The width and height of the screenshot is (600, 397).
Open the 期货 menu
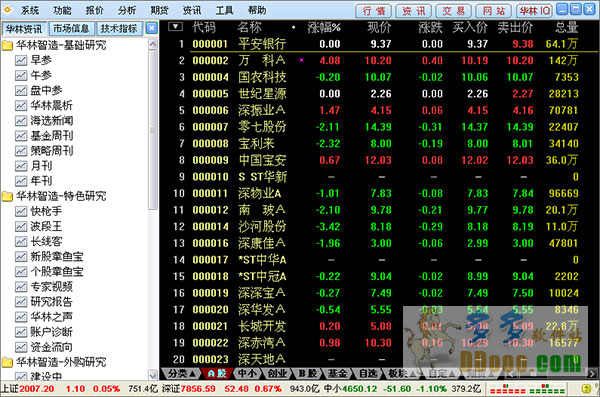pyautogui.click(x=160, y=10)
